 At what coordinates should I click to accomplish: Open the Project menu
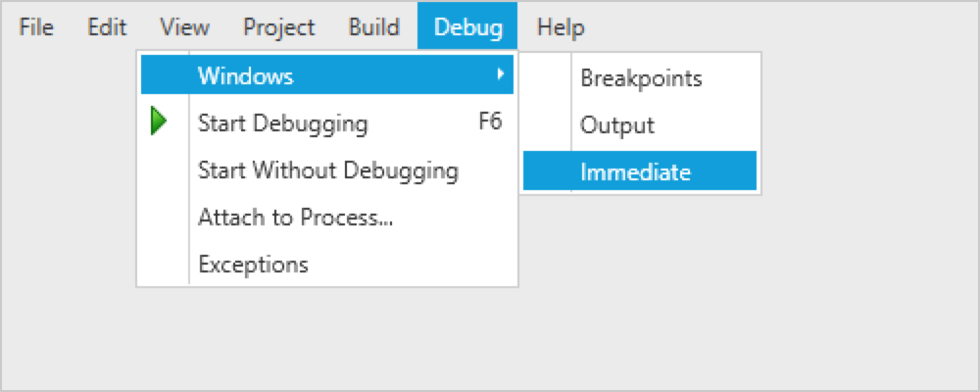point(279,27)
